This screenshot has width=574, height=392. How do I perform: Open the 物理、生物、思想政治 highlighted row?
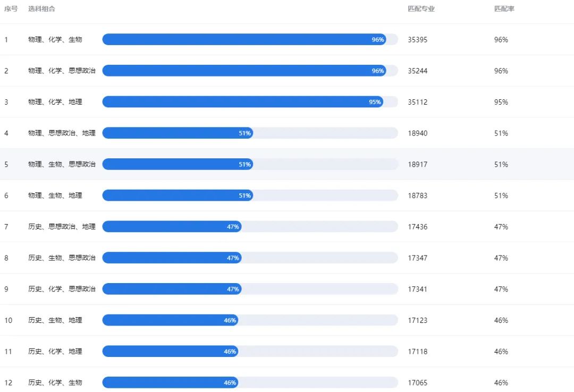click(x=287, y=164)
